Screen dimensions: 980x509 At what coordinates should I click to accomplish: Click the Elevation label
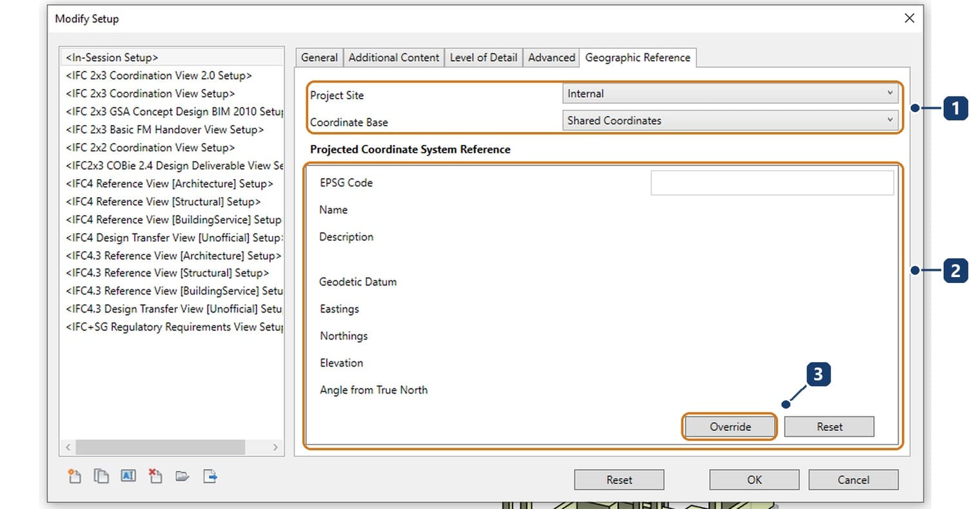341,363
